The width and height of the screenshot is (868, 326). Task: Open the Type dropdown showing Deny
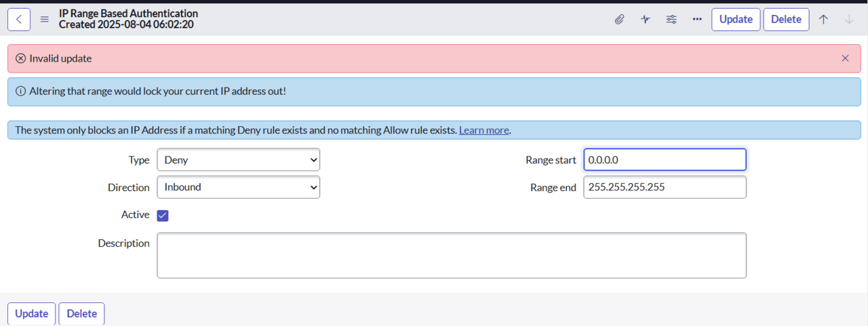[238, 160]
